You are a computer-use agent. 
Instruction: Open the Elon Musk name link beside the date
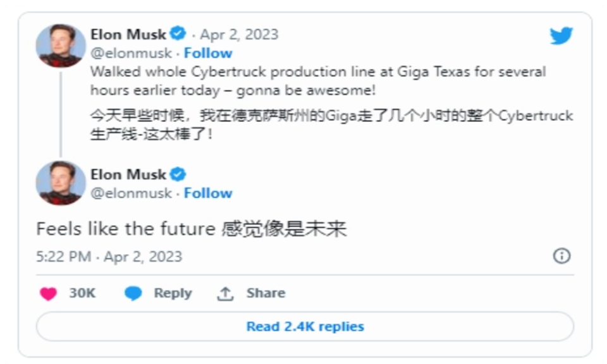click(x=128, y=34)
